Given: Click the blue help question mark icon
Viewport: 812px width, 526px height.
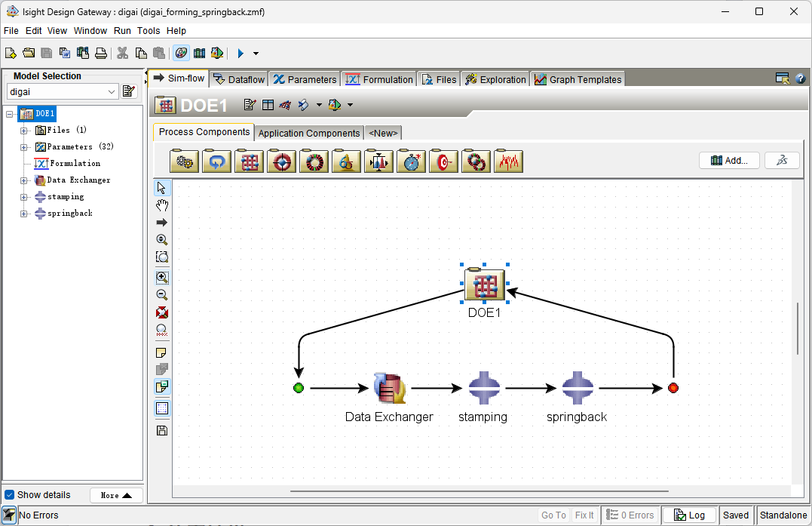Looking at the screenshot, I should point(800,78).
